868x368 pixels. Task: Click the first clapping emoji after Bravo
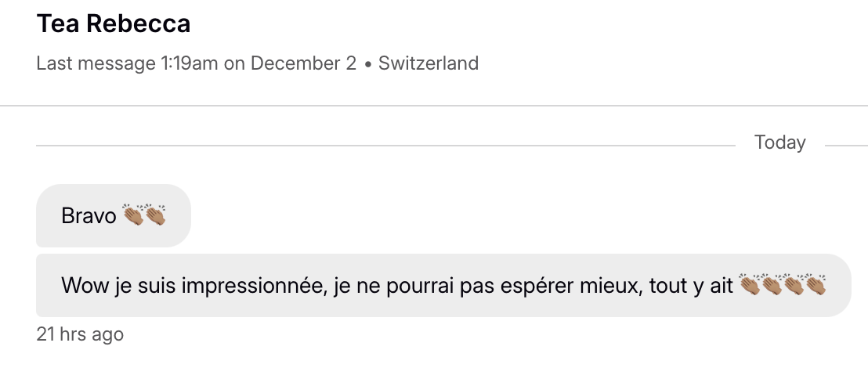[134, 215]
